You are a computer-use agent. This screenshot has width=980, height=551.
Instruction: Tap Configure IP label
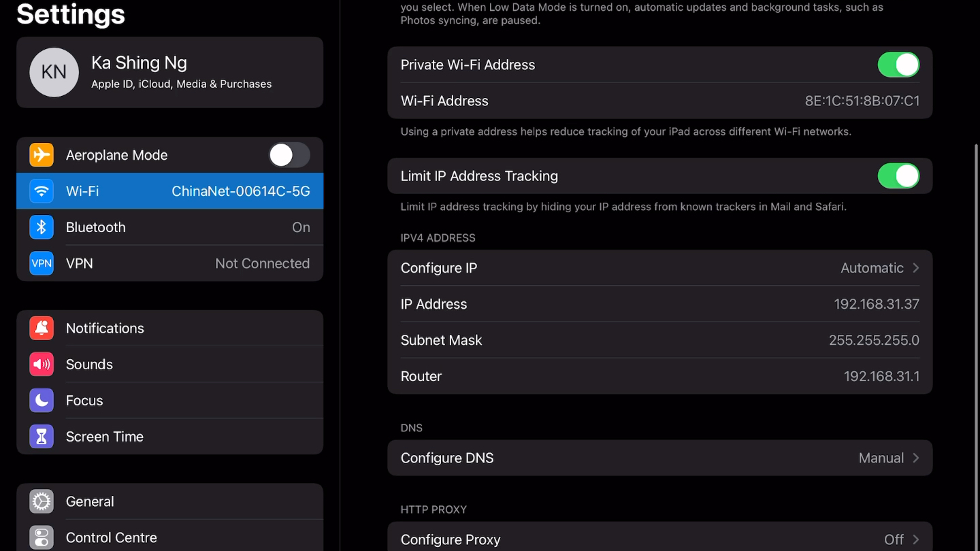[x=439, y=268]
